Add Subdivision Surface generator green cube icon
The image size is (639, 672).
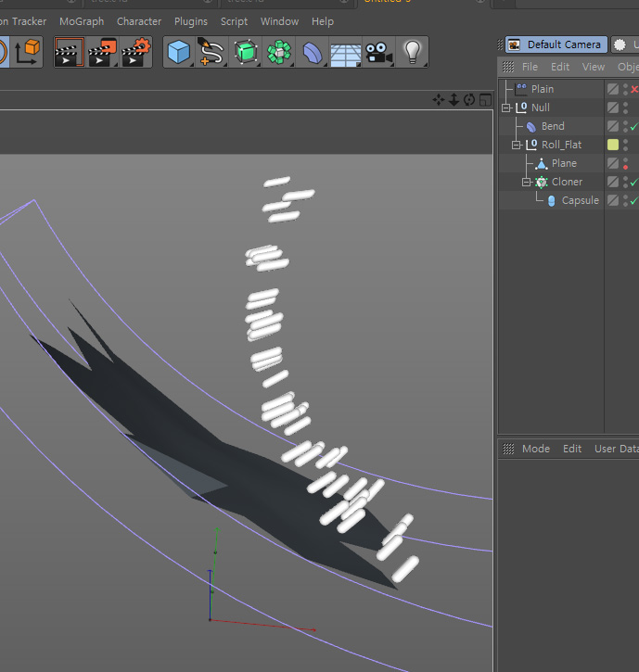point(246,52)
